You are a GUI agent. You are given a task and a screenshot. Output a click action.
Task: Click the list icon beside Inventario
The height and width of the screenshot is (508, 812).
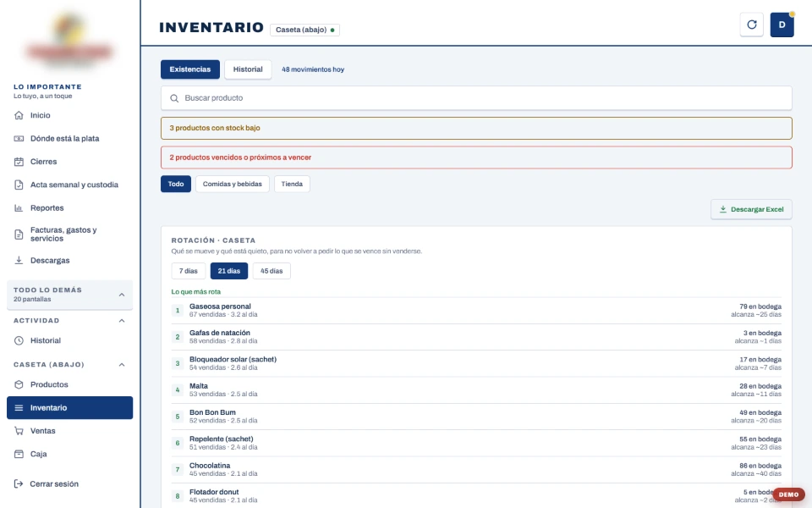(19, 408)
